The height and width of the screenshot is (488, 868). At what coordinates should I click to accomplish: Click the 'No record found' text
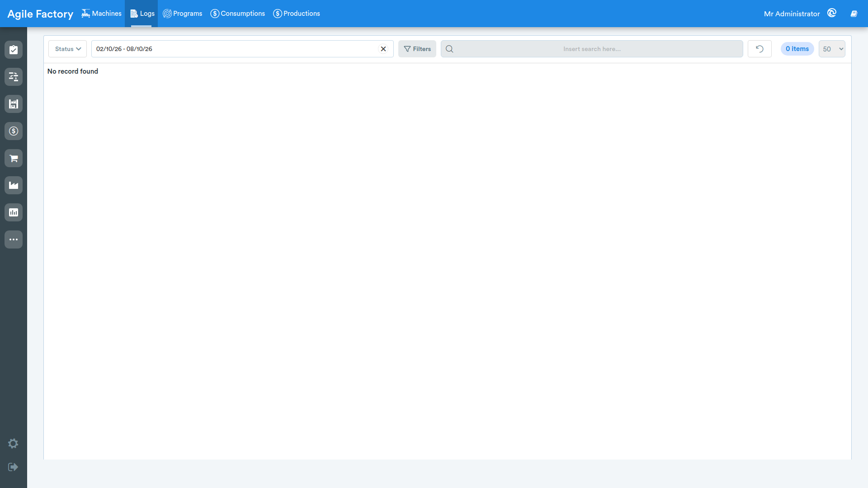73,71
